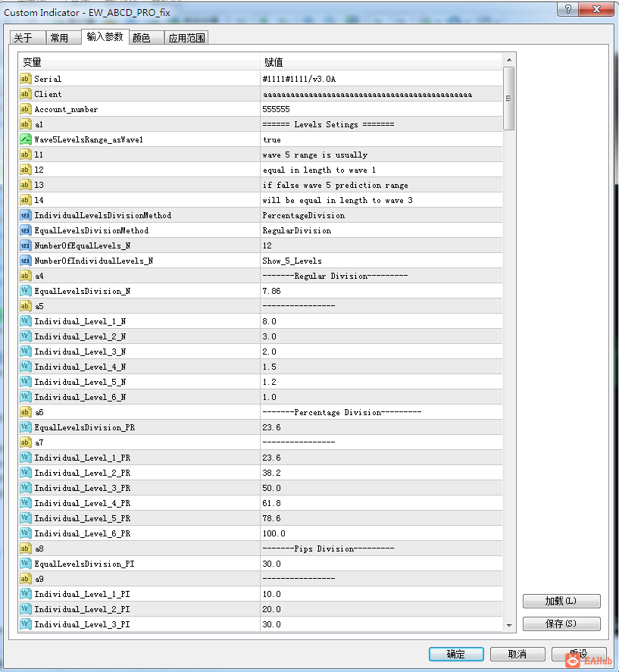Select the a9 variable name
The image size is (619, 672).
tap(39, 579)
